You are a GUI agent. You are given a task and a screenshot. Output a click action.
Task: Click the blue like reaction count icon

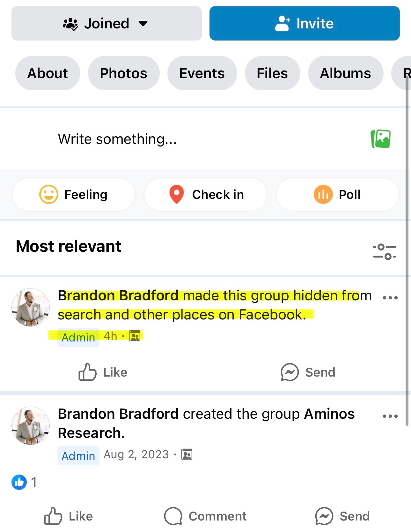click(19, 482)
